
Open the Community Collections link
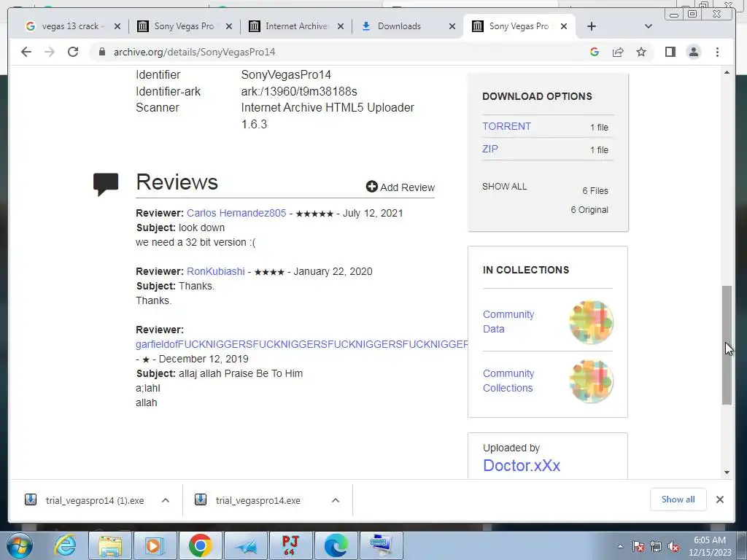508,381
